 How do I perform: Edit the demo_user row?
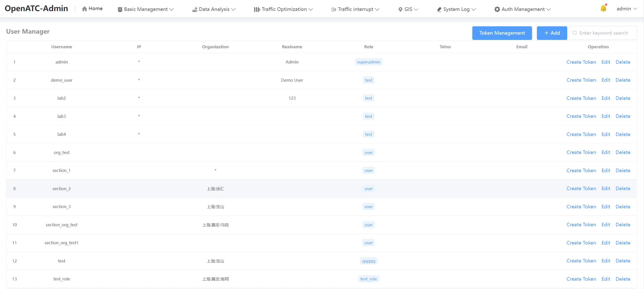[x=606, y=80]
